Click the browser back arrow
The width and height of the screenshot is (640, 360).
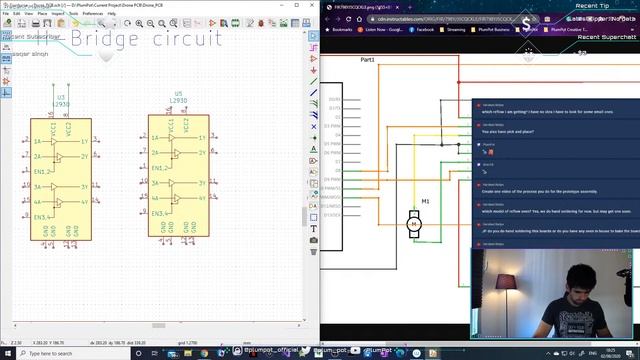pos(327,19)
